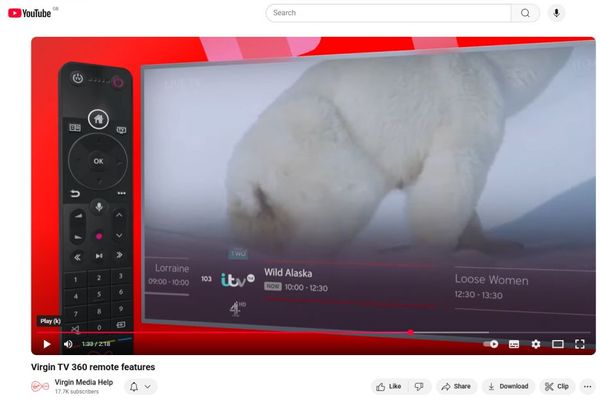Create a clip with Clip button
The height and width of the screenshot is (401, 600).
click(557, 386)
